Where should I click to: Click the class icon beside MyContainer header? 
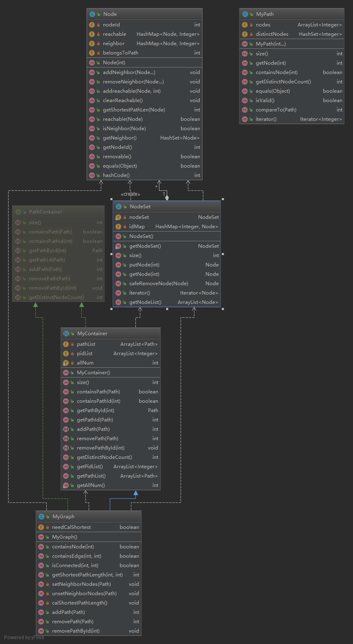click(x=66, y=334)
